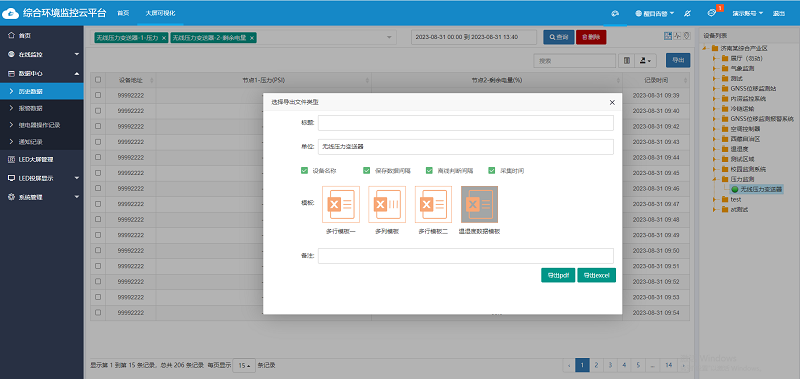
Task: Open the rows per page 15 dropdown
Action: [x=244, y=365]
